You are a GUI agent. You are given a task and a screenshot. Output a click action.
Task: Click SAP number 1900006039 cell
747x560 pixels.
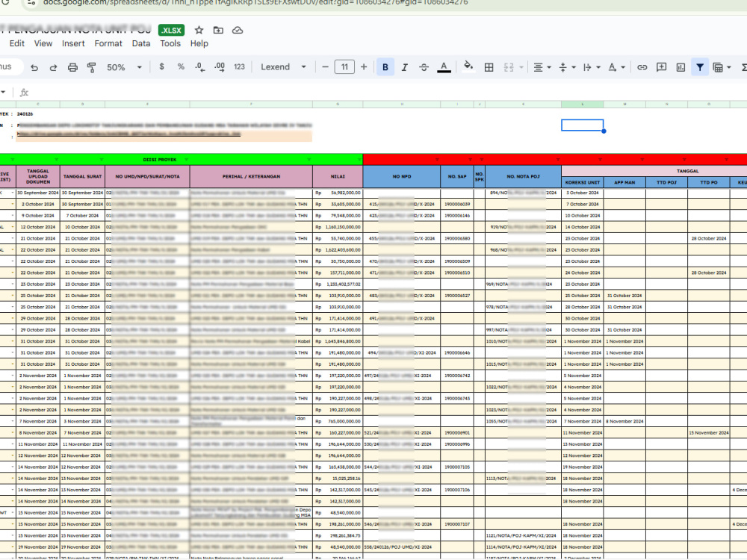457,205
